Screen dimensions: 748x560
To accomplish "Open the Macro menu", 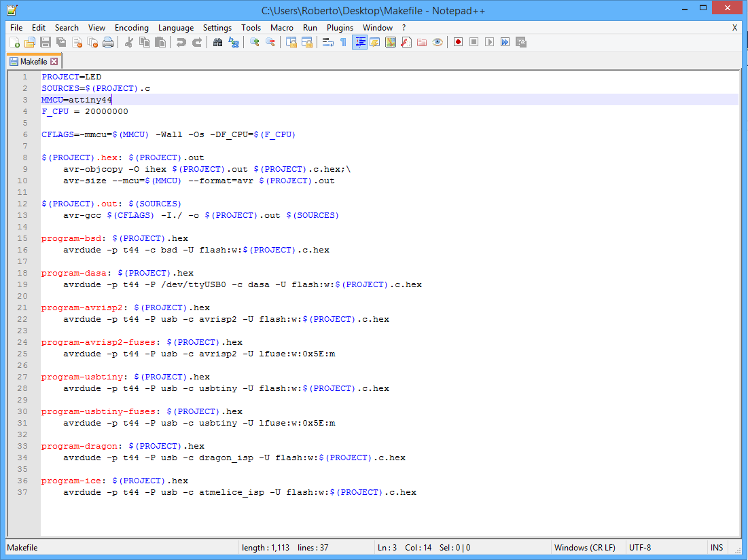I will [x=281, y=28].
